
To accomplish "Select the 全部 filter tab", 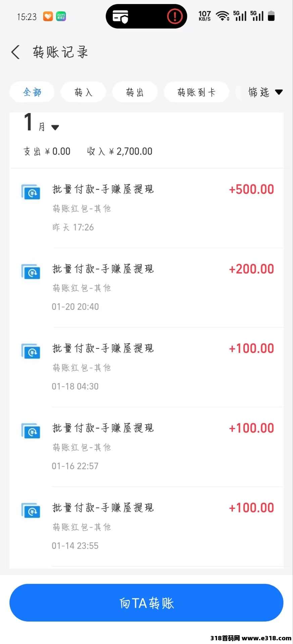I will [x=32, y=92].
